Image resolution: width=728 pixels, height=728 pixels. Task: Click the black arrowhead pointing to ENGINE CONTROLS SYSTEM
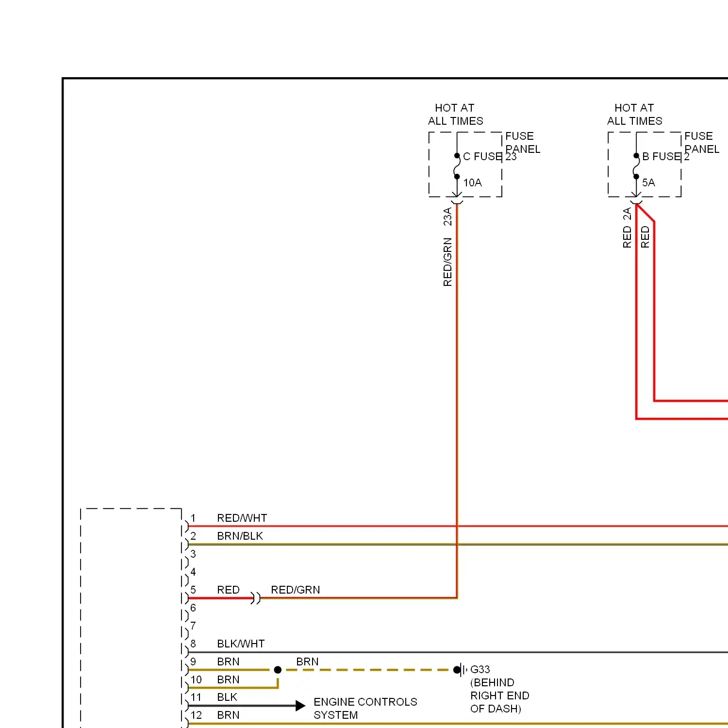(x=300, y=706)
